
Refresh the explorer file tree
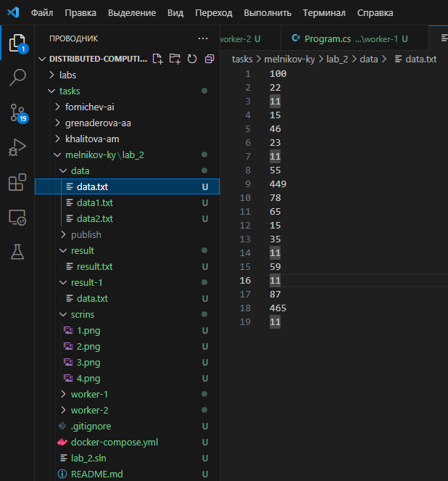click(x=192, y=59)
